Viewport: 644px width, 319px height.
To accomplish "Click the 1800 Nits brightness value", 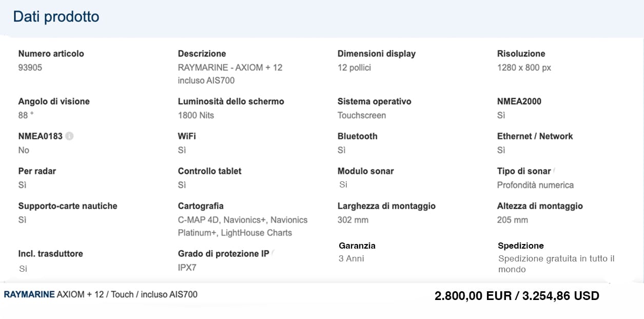I will (x=196, y=115).
